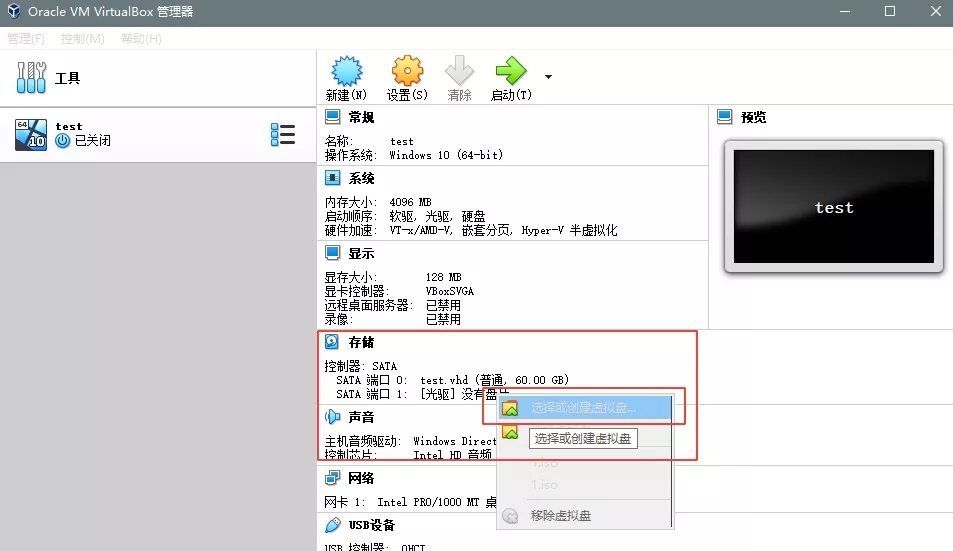Expand the dropdown arrow beside 启动(T)

(x=548, y=77)
